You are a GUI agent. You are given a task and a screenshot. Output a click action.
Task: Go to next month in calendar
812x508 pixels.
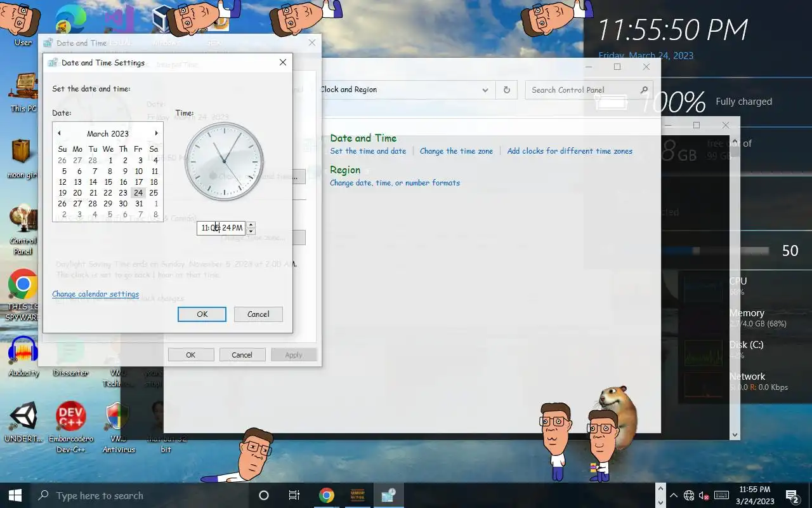point(156,133)
